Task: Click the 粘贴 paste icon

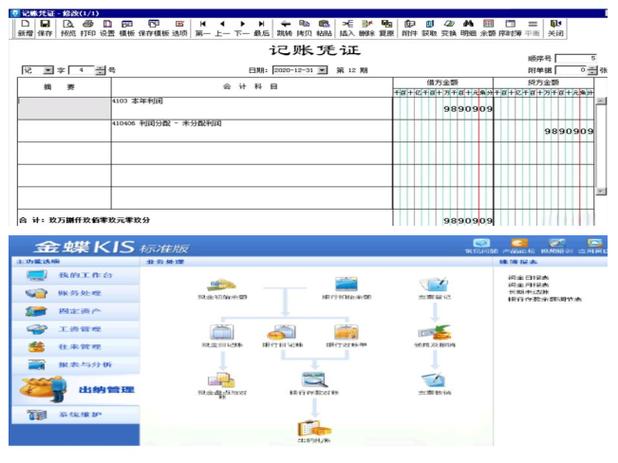Action: tap(324, 28)
